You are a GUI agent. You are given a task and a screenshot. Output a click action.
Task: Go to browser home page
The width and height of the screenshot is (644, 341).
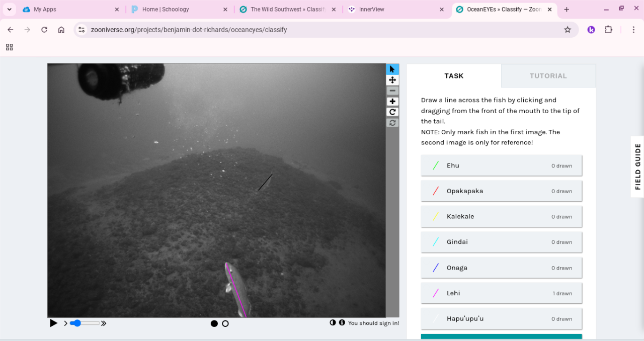[61, 30]
